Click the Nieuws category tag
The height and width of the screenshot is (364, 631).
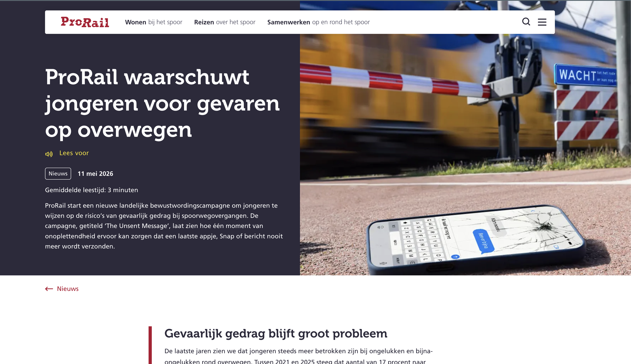click(58, 174)
